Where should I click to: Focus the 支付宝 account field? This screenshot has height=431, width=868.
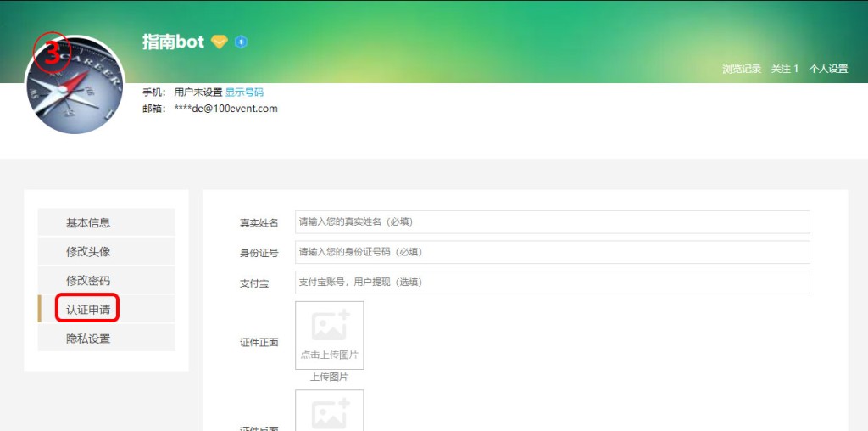[x=553, y=283]
